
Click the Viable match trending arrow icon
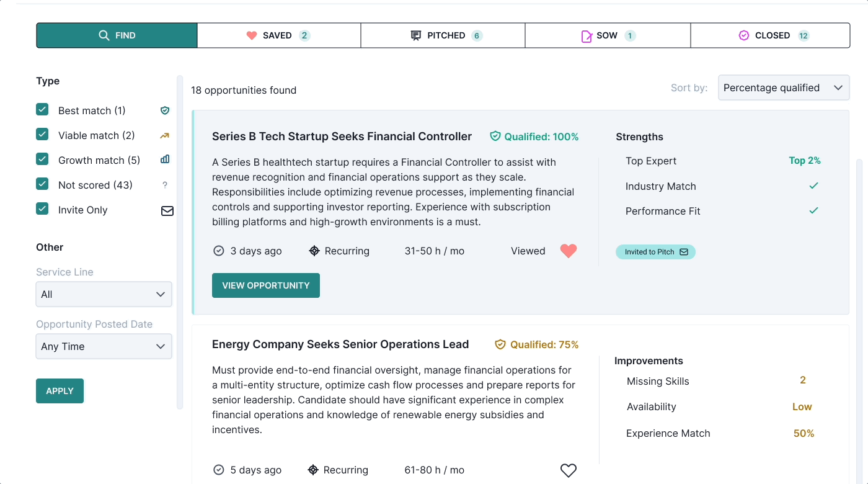click(x=165, y=135)
